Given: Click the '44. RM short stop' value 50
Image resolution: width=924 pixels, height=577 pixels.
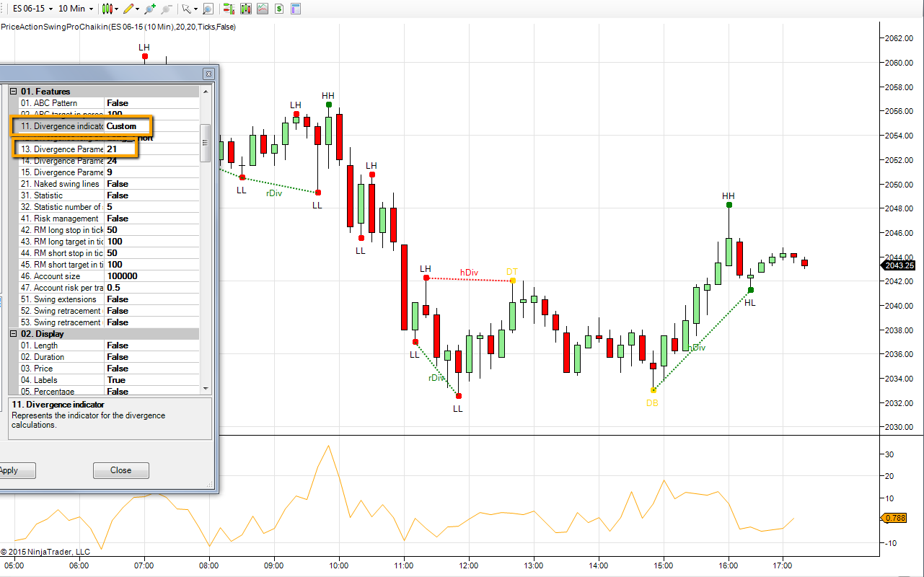Looking at the screenshot, I should tap(112, 253).
